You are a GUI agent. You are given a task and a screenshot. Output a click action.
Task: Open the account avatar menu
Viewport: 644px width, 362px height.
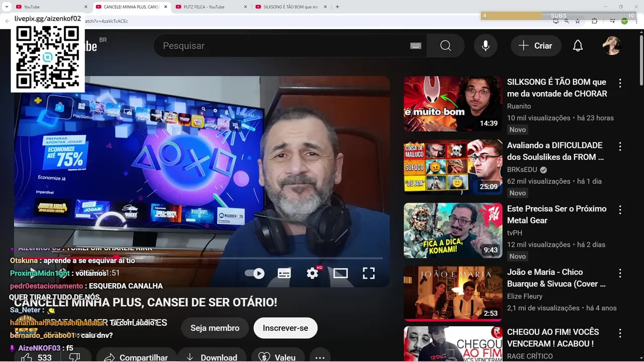[612, 46]
